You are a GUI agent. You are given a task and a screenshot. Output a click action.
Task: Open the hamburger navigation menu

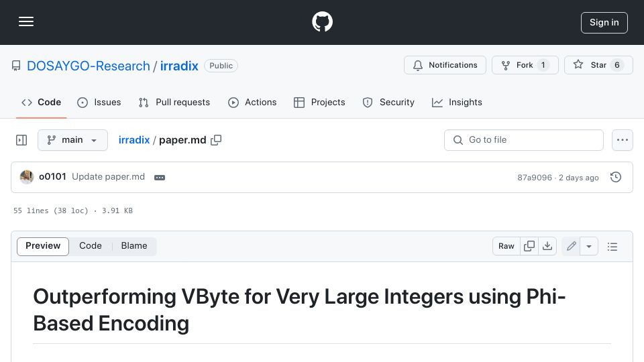pyautogui.click(x=26, y=21)
